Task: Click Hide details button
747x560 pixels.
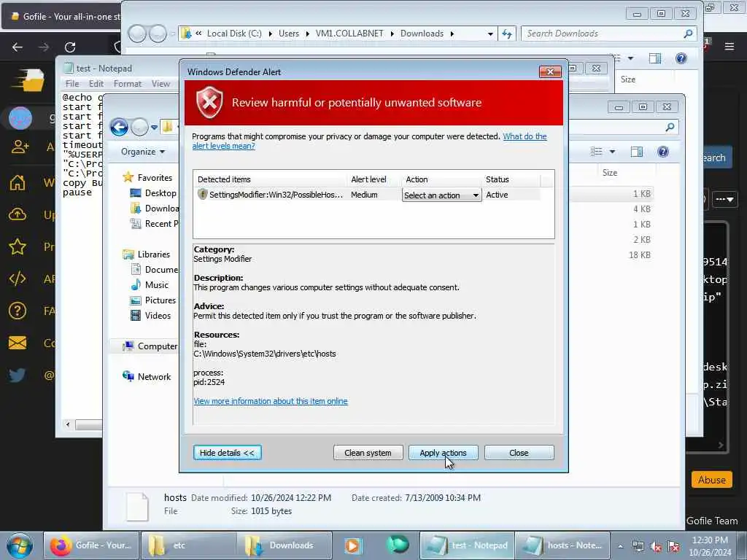Action: pyautogui.click(x=228, y=453)
